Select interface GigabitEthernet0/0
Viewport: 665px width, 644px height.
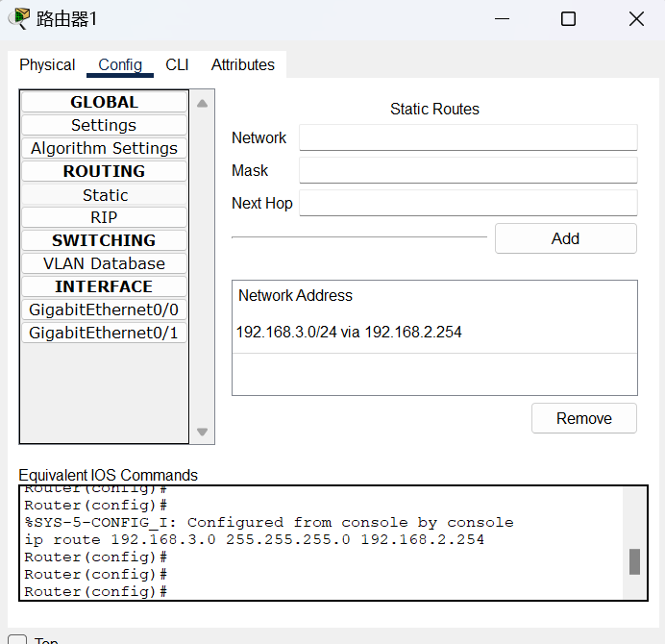pos(104,310)
